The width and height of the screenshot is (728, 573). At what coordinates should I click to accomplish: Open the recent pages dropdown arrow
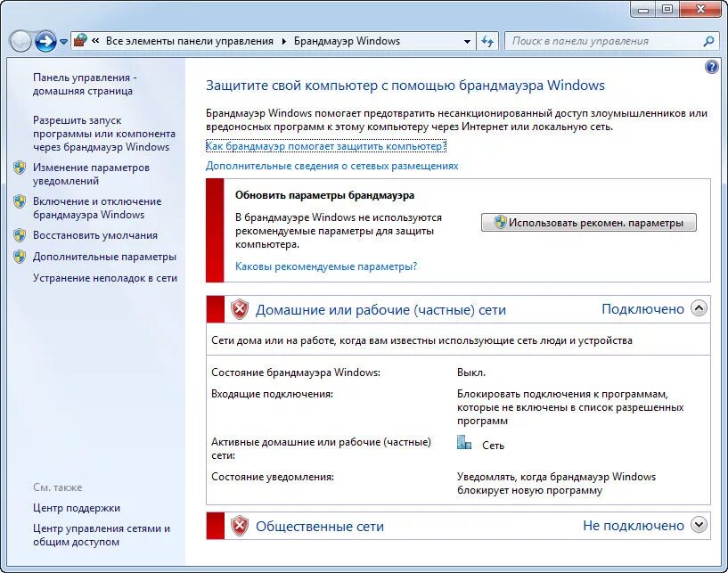tap(63, 42)
